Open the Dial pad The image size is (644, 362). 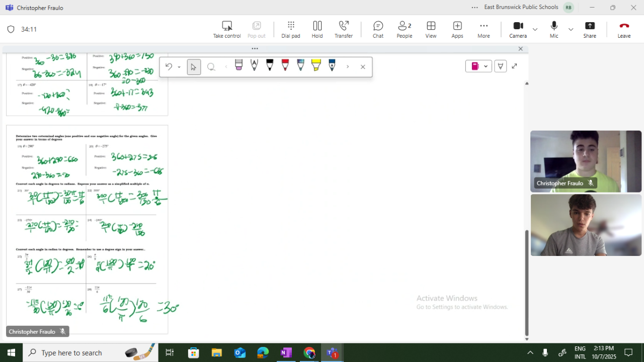pyautogui.click(x=291, y=30)
